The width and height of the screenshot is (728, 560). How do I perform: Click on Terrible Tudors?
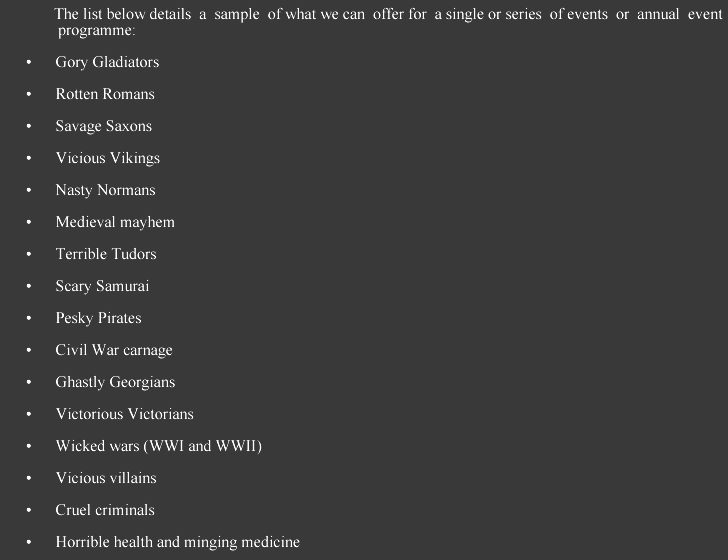pyautogui.click(x=106, y=254)
